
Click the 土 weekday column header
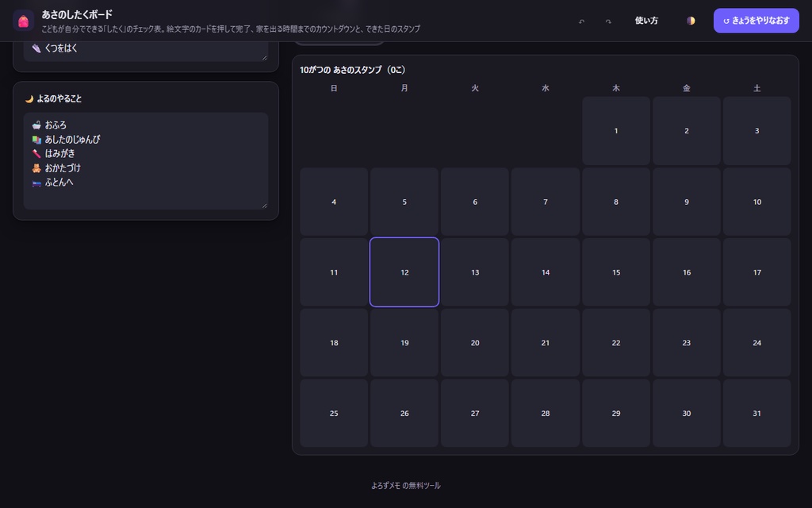756,88
